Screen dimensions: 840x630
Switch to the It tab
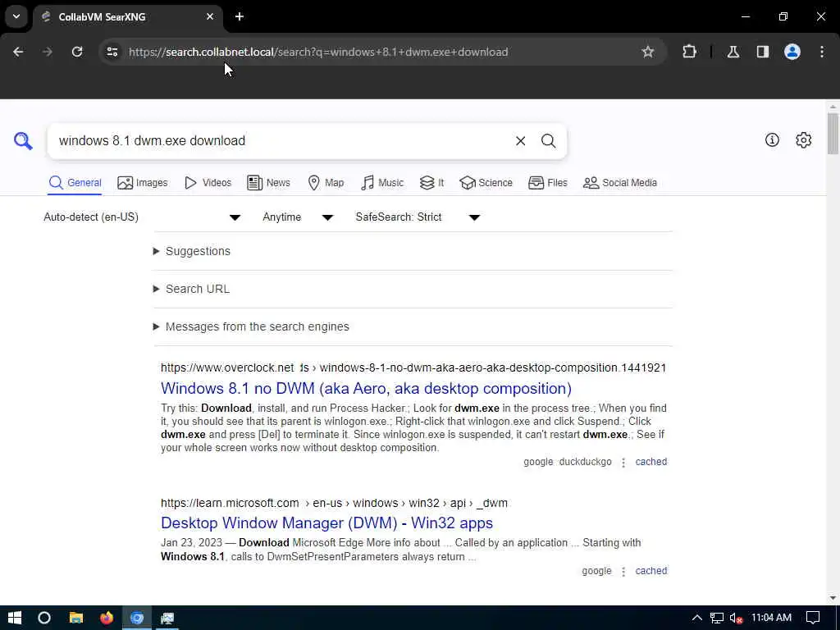click(431, 183)
